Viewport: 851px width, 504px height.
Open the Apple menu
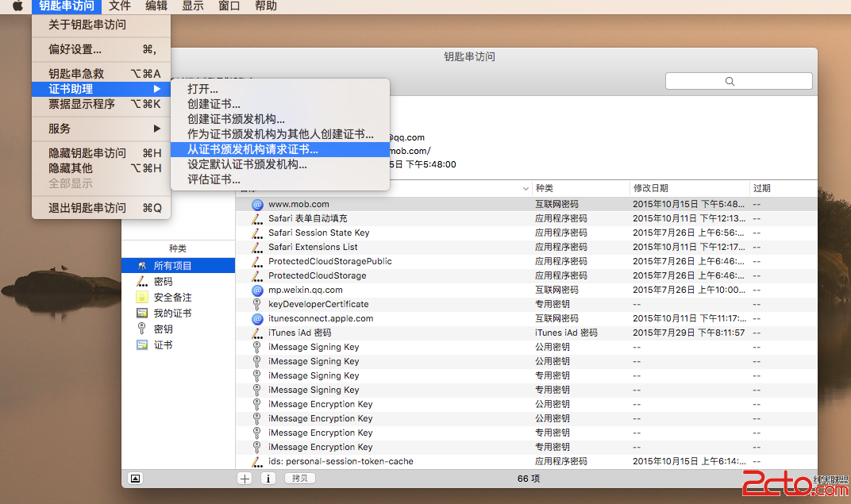coord(17,6)
